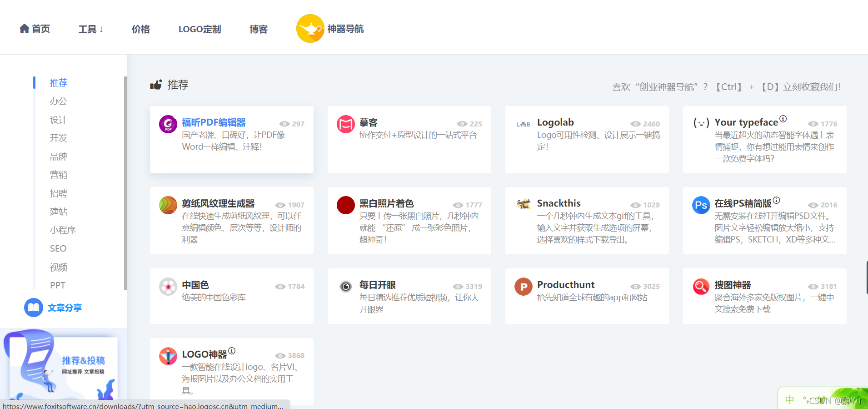Click the view count eye on 福昕PDF编辑器 card
This screenshot has height=409, width=868.
284,124
